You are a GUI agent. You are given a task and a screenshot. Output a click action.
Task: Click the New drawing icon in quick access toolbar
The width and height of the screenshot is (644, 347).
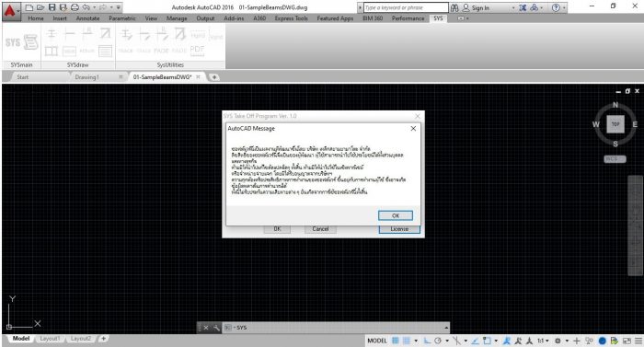click(x=29, y=7)
